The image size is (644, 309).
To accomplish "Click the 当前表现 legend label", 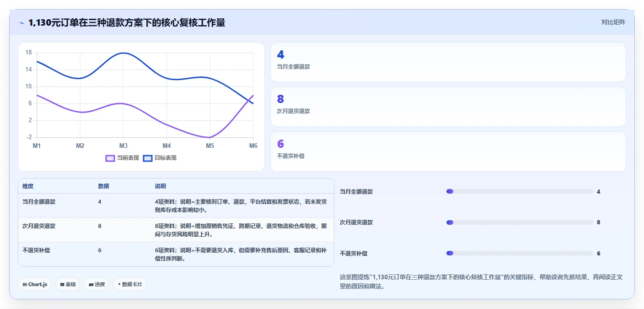I will click(128, 158).
